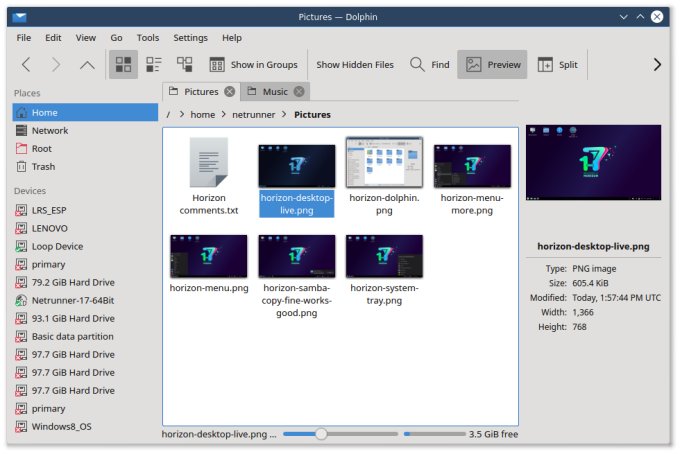This screenshot has width=680, height=454.
Task: Switch to Compact view mode
Action: coord(154,64)
